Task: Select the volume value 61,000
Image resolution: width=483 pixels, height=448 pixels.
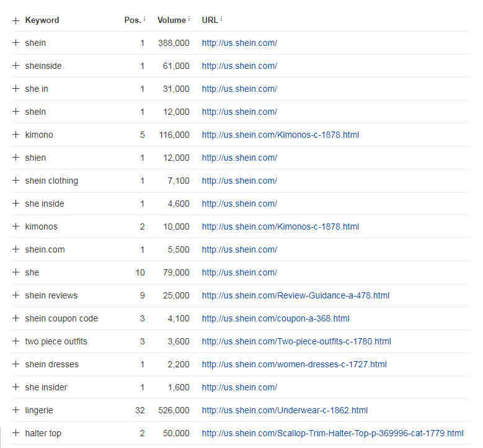Action: tap(176, 66)
